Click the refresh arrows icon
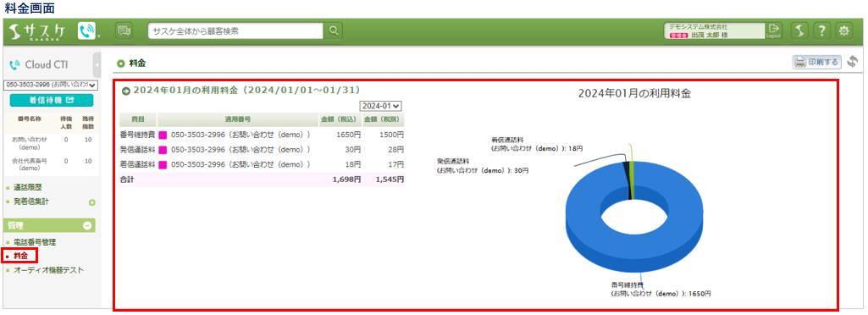868x315 pixels. (x=852, y=62)
